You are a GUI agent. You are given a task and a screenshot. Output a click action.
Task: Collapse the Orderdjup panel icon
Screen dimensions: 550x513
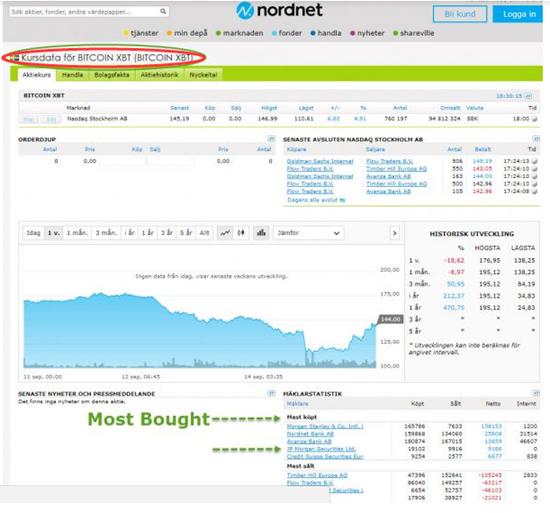click(x=271, y=139)
